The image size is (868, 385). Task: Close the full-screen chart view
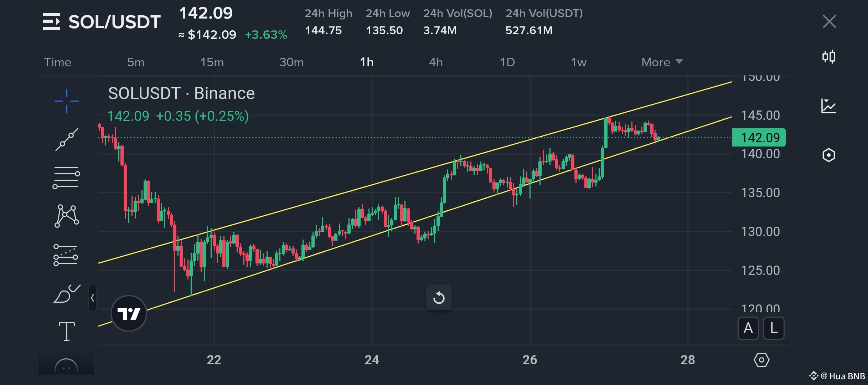tap(829, 21)
